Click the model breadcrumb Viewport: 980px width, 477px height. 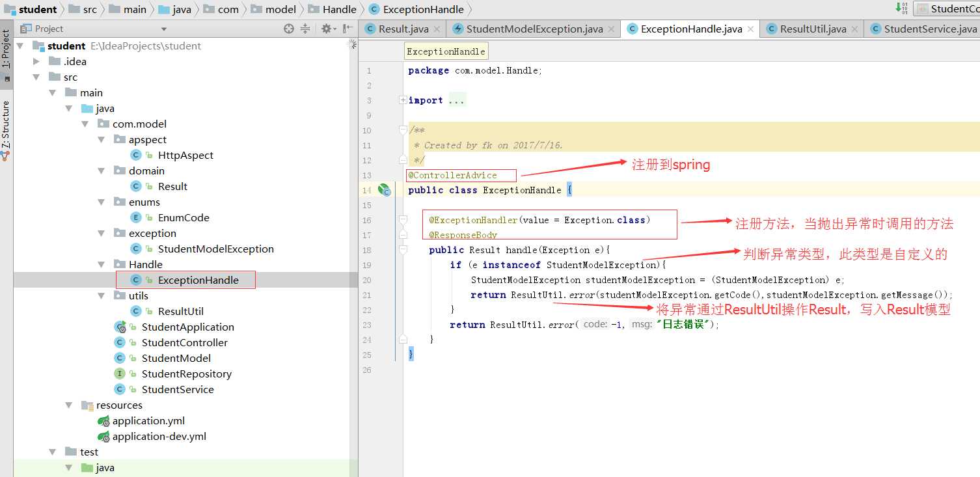(273, 9)
